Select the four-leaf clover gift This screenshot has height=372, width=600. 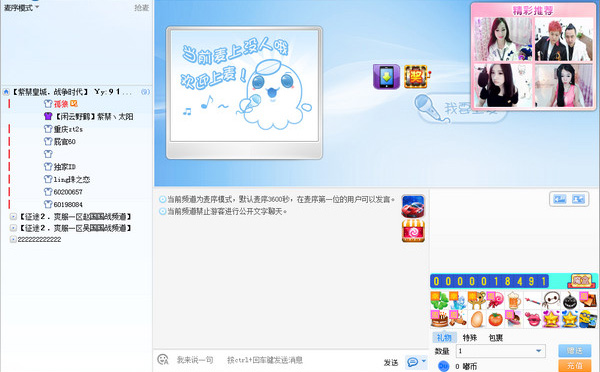pos(439,300)
